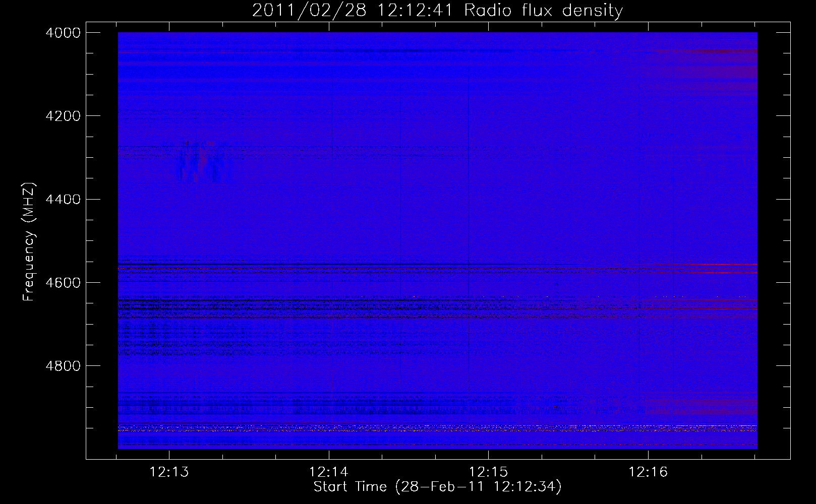Screen dimensions: 816x504
Task: Click the 4600 frequency tick label
Action: point(63,283)
